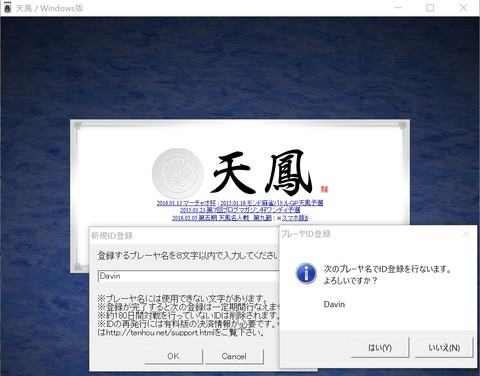Click the note about 約180日間 ID deletion

click(188, 315)
